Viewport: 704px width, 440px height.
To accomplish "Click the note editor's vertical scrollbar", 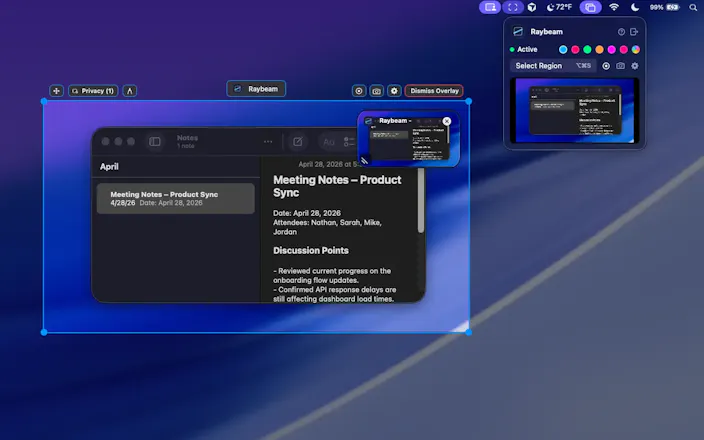I will tap(421, 201).
